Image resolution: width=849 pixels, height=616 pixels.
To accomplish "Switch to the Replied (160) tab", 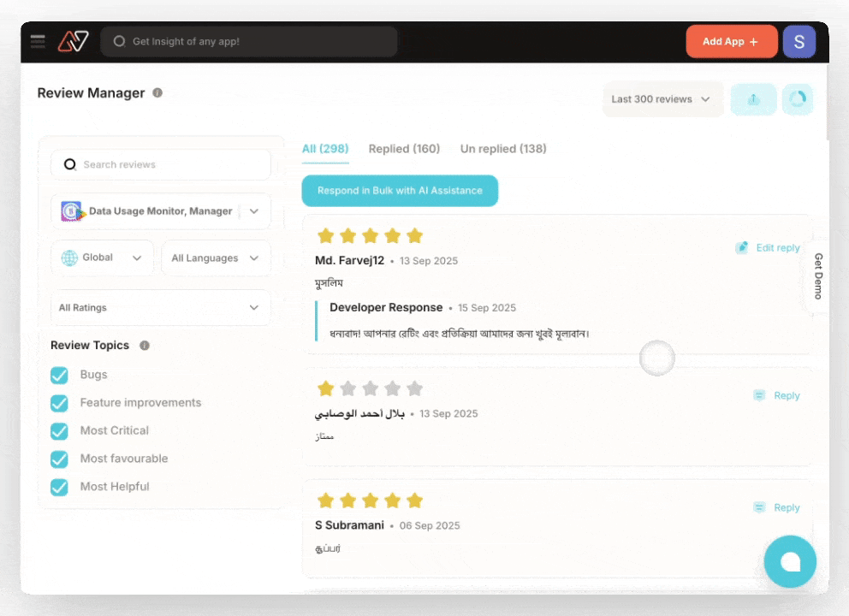I will point(404,148).
